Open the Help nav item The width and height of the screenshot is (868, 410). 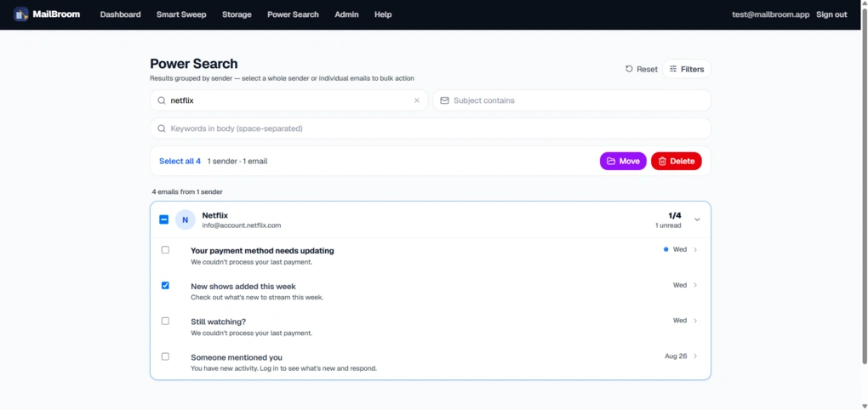(383, 14)
